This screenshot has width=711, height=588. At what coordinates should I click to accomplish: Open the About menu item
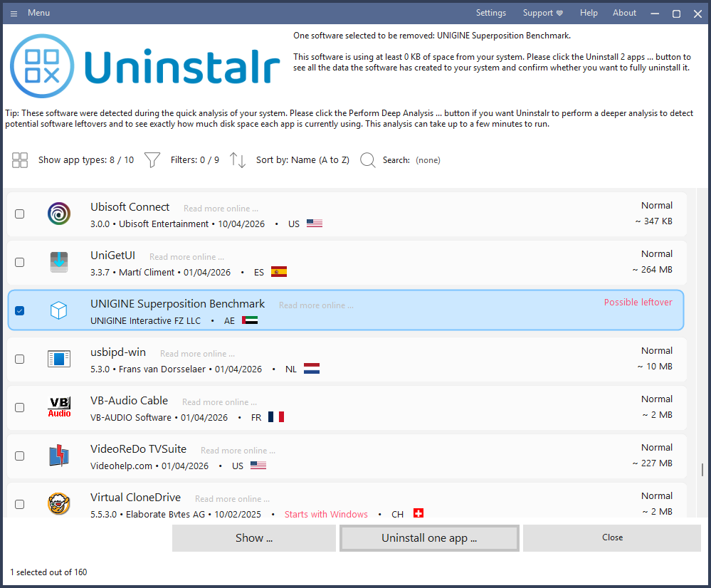click(x=624, y=13)
